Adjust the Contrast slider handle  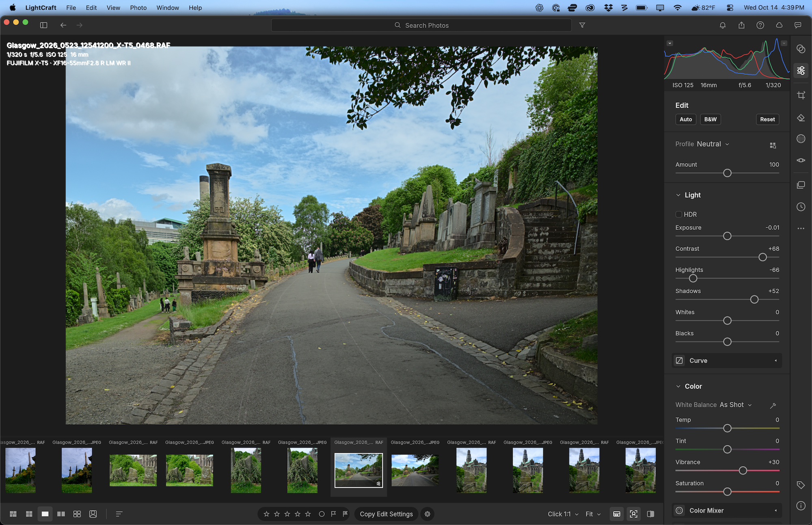tap(762, 257)
